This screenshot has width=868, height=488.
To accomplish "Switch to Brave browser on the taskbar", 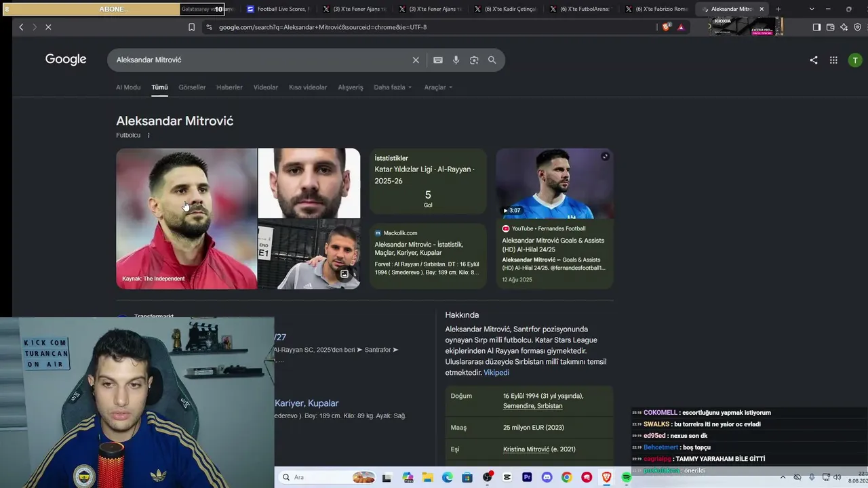I will pos(606,477).
